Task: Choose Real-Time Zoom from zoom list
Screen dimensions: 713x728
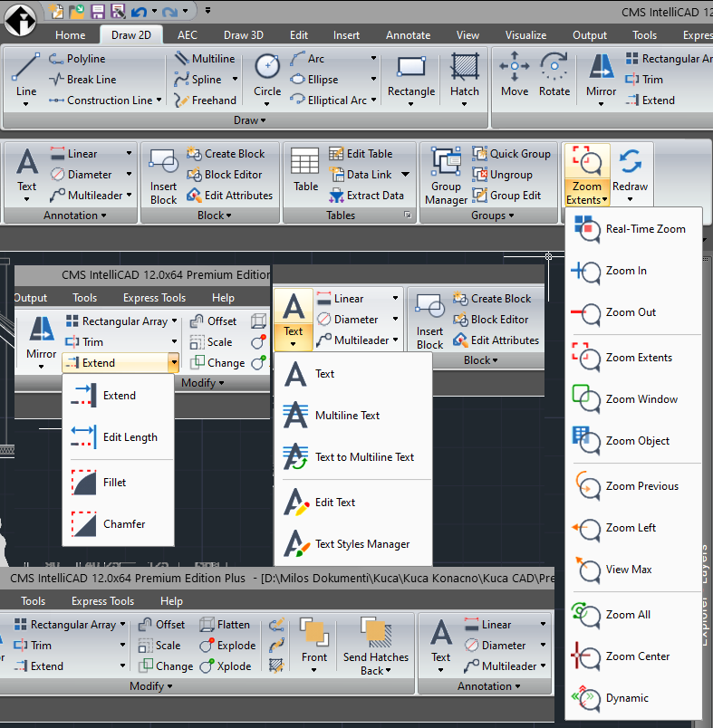Action: pyautogui.click(x=632, y=229)
